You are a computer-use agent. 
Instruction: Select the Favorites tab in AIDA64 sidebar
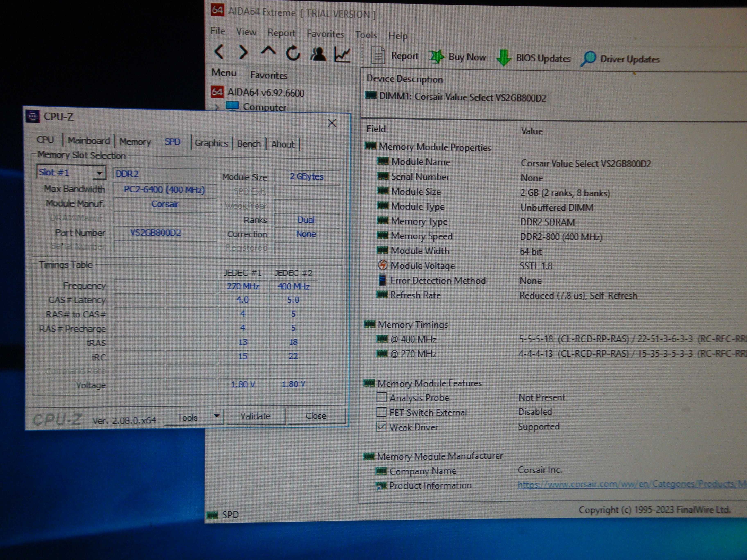point(268,75)
